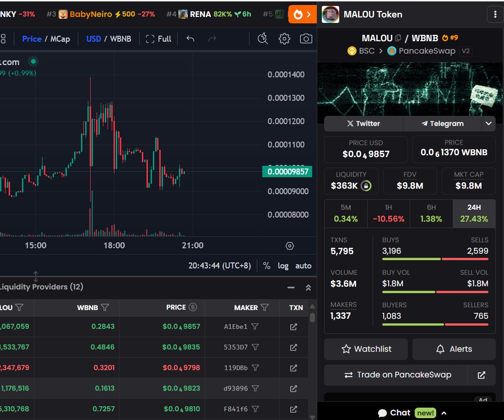Open the MALOU token banner image

pyautogui.click(x=410, y=89)
